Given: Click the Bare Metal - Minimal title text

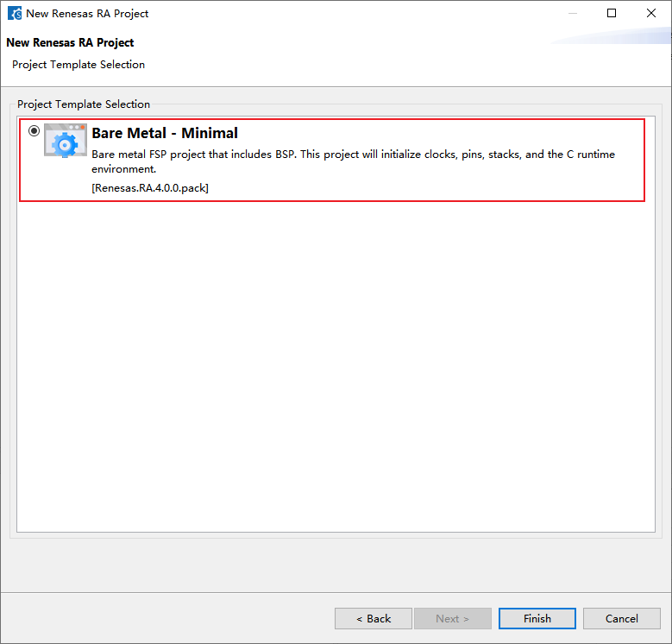Looking at the screenshot, I should (165, 133).
